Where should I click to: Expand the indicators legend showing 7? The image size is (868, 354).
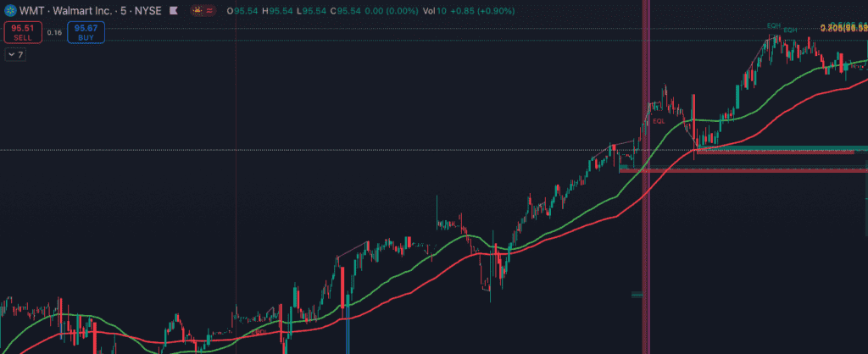click(x=15, y=55)
